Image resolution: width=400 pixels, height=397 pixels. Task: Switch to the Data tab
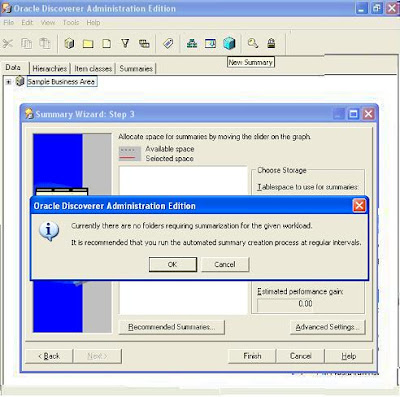point(13,68)
